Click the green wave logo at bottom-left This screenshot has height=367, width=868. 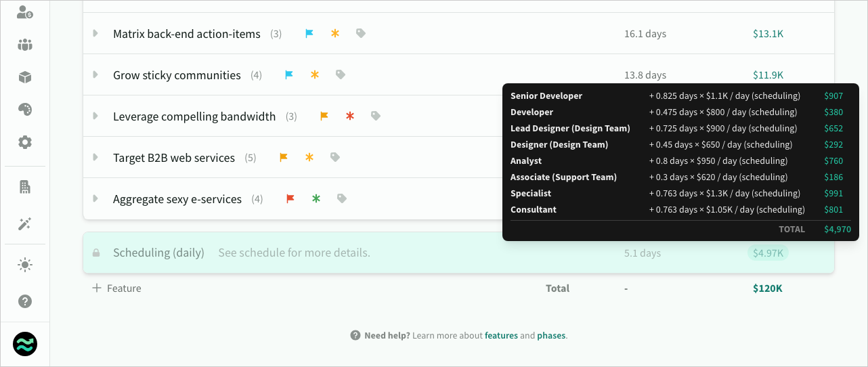click(25, 345)
